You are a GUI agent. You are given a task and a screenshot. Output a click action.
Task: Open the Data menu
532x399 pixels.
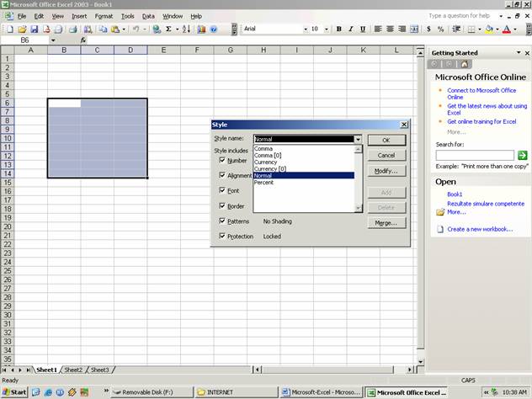[x=148, y=16]
